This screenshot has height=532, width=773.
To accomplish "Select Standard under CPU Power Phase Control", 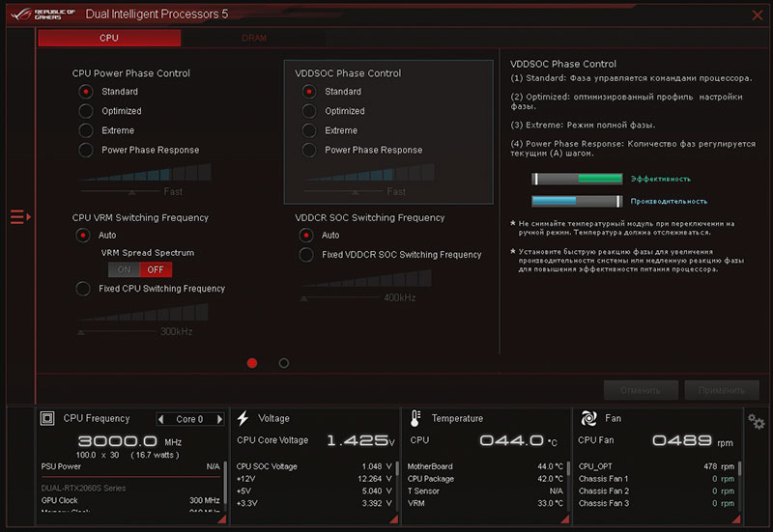I will [86, 92].
